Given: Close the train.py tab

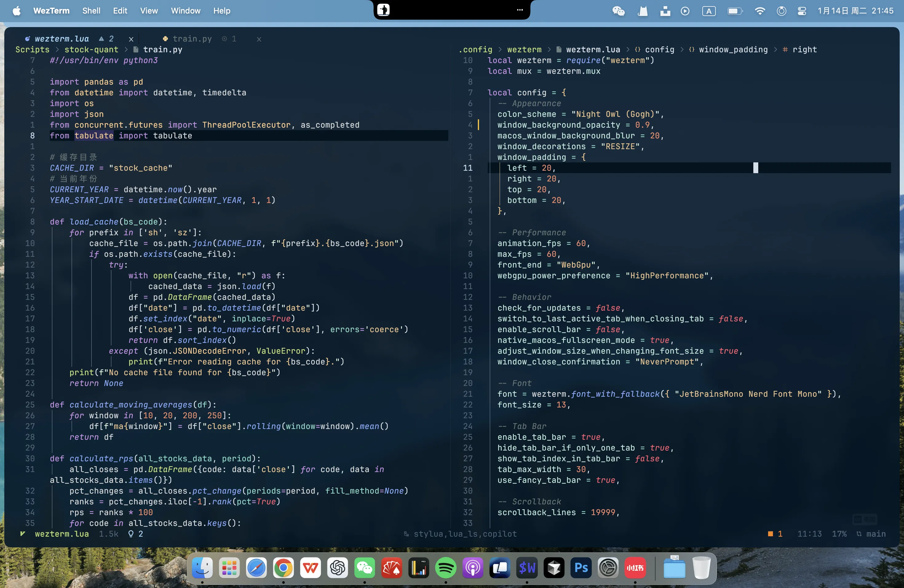Looking at the screenshot, I should pos(259,39).
